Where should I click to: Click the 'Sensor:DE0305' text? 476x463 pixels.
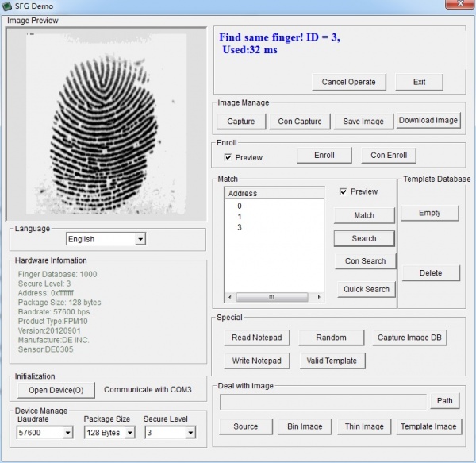pyautogui.click(x=45, y=349)
